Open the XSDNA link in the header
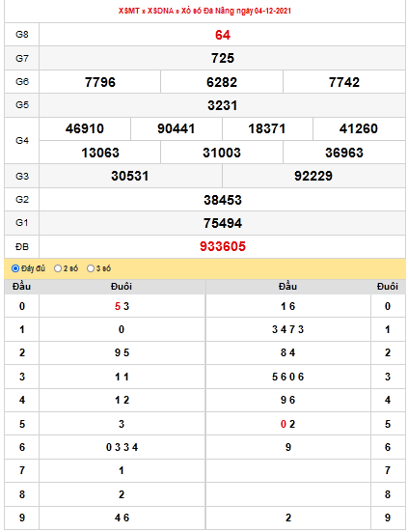Screen dimensions: 408x532 (x=161, y=11)
